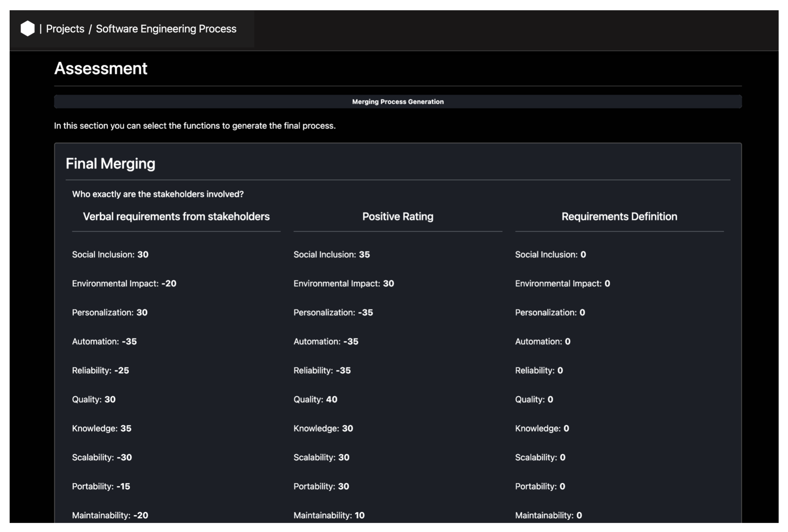Viewport: 788px width, 532px height.
Task: Click the Final Merging card title
Action: [x=110, y=164]
